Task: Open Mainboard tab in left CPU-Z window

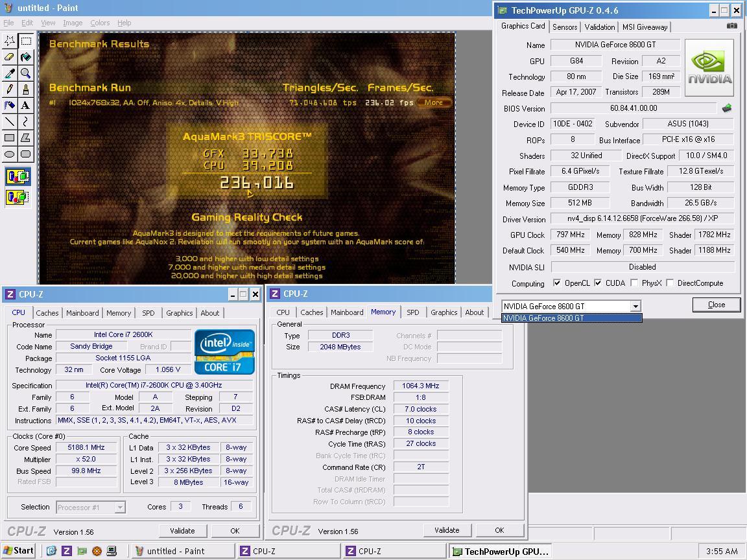Action: click(x=82, y=313)
